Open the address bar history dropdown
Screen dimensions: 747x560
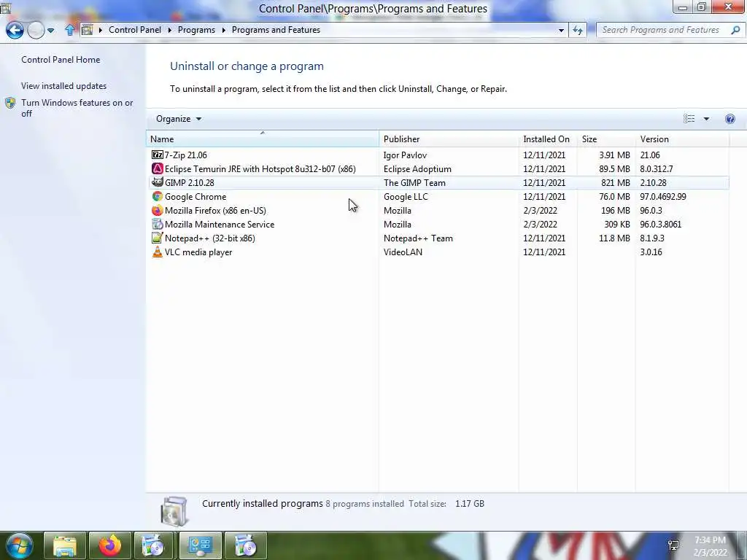(x=561, y=30)
